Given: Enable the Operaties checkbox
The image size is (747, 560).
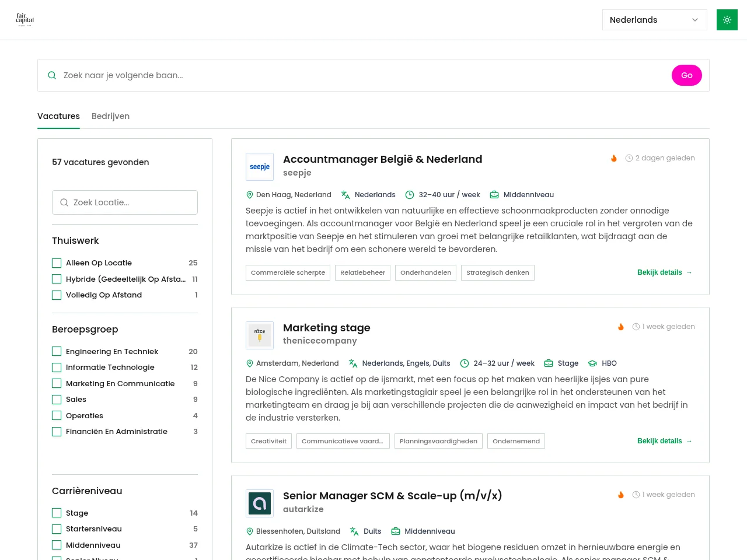Looking at the screenshot, I should [x=57, y=416].
